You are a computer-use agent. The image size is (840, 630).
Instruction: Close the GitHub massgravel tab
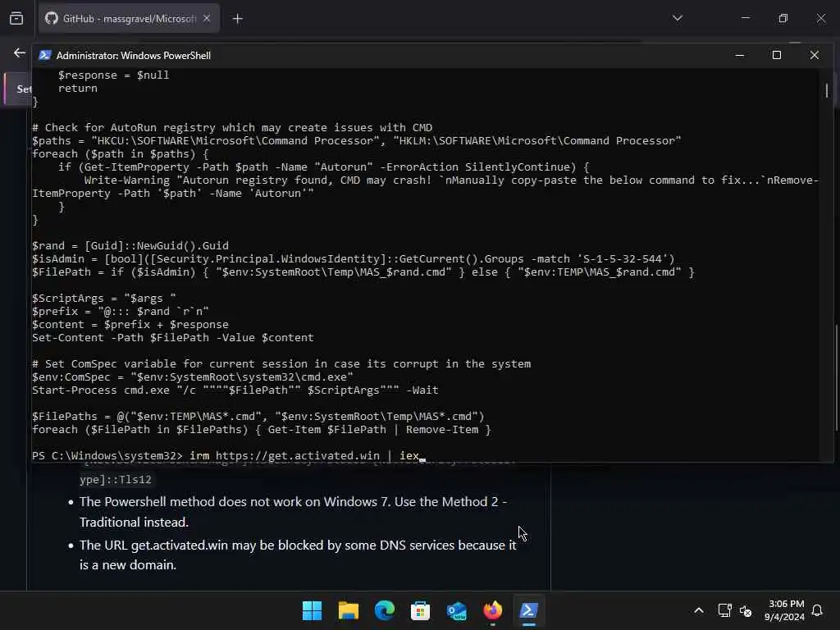point(207,19)
